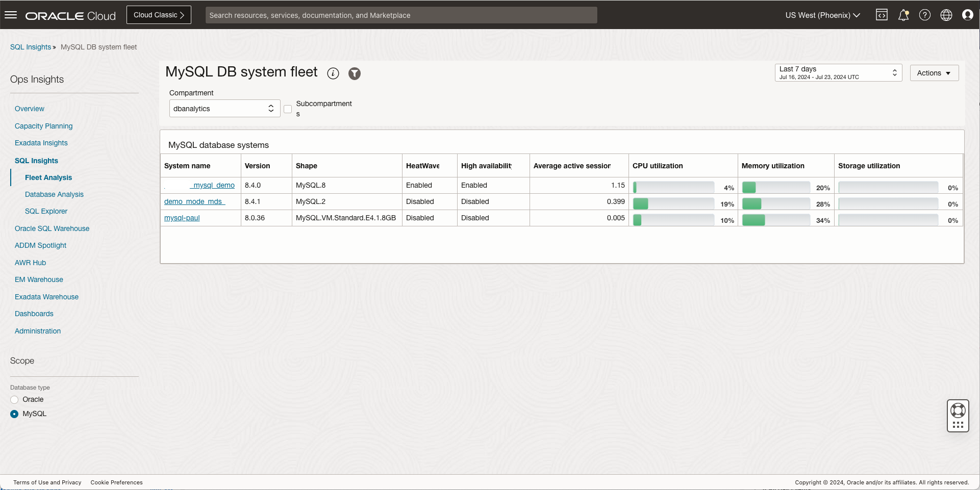Viewport: 980px width, 490px height.
Task: Open the notifications bell
Action: 903,15
